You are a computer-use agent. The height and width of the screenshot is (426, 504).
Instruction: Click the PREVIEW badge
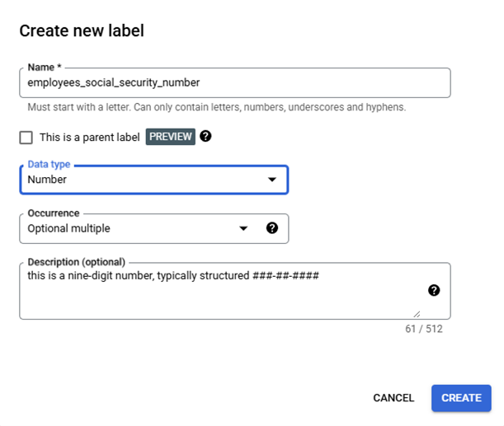coord(171,137)
